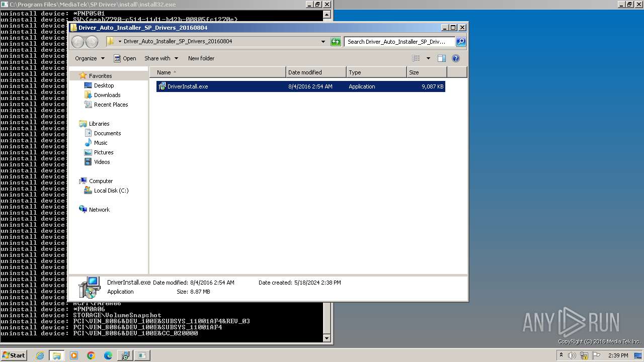644x362 pixels.
Task: Click the Local Disk drive icon
Action: [x=88, y=191]
